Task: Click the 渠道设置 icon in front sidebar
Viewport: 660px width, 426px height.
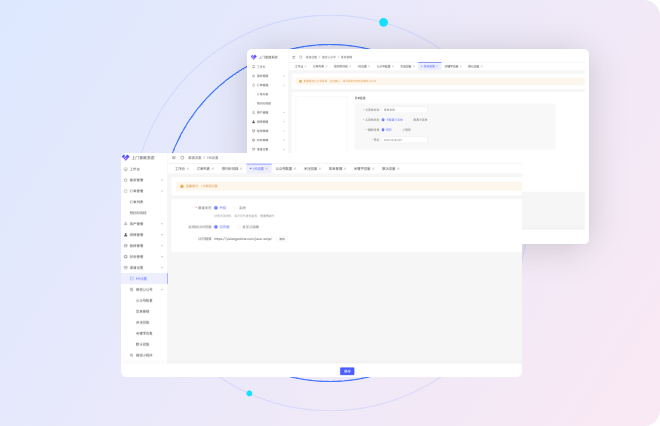Action: [x=126, y=267]
